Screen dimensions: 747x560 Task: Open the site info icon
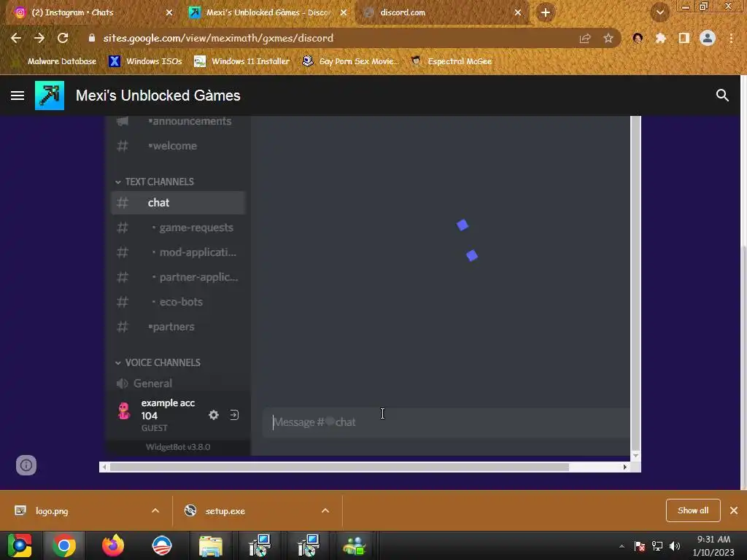coord(26,465)
